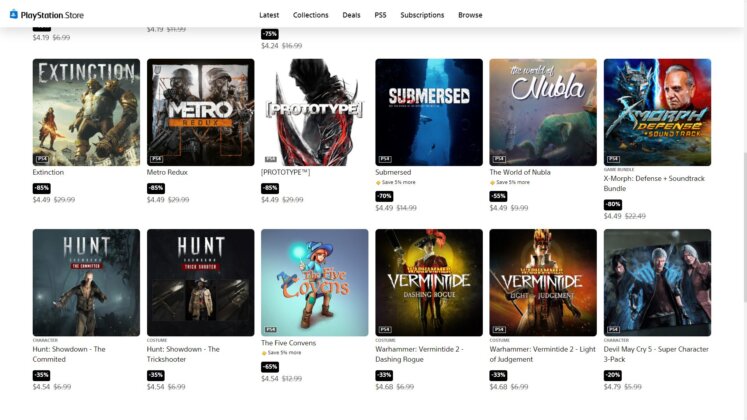747x420 pixels.
Task: Click the PlayStation Store logo icon
Action: click(x=14, y=14)
